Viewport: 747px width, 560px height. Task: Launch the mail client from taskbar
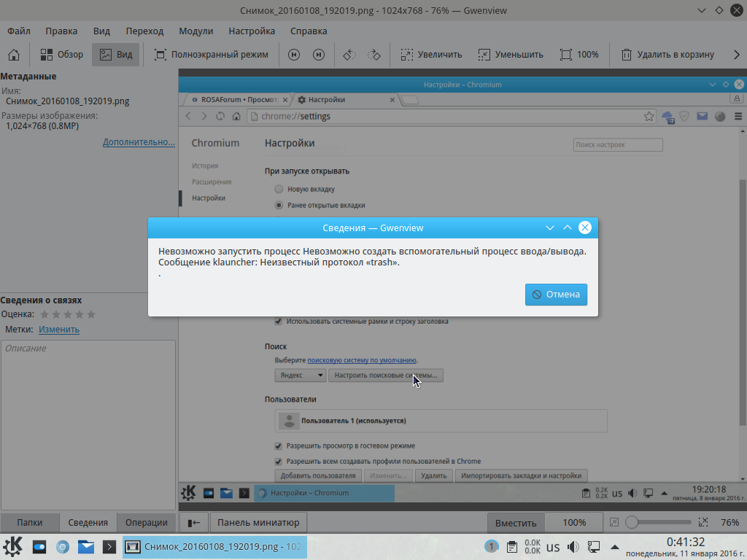point(86,547)
